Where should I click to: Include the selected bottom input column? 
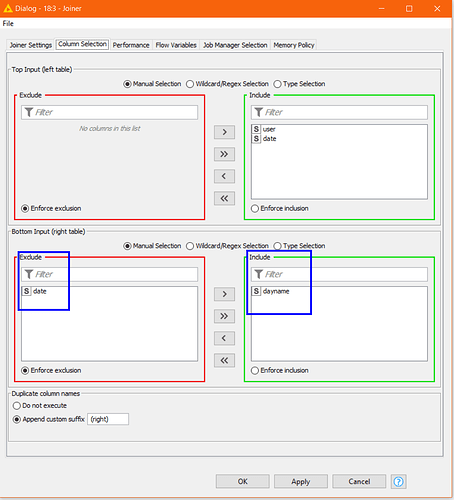[x=224, y=294]
